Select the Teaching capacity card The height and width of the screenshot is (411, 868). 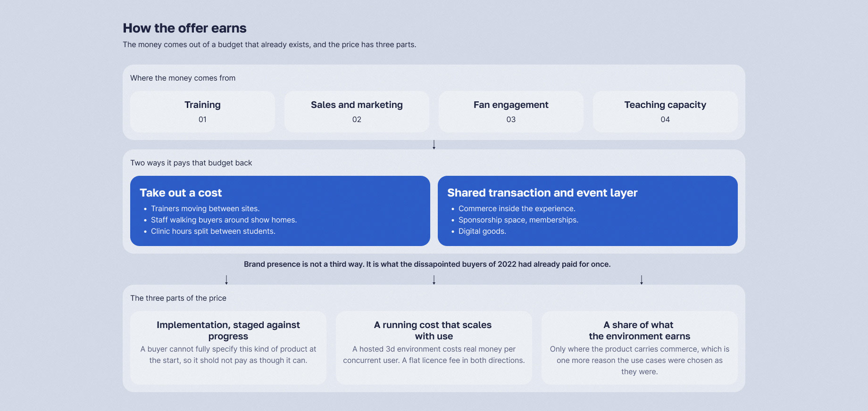click(x=665, y=112)
